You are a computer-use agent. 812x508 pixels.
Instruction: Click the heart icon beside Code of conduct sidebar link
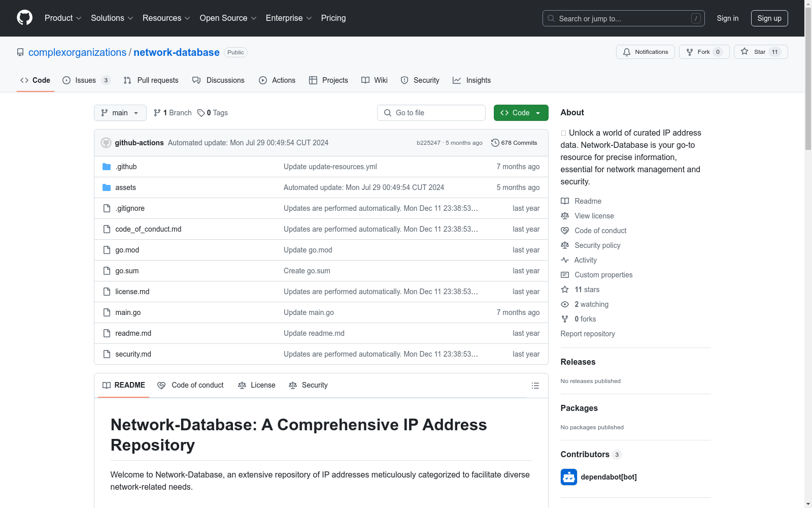pos(565,231)
